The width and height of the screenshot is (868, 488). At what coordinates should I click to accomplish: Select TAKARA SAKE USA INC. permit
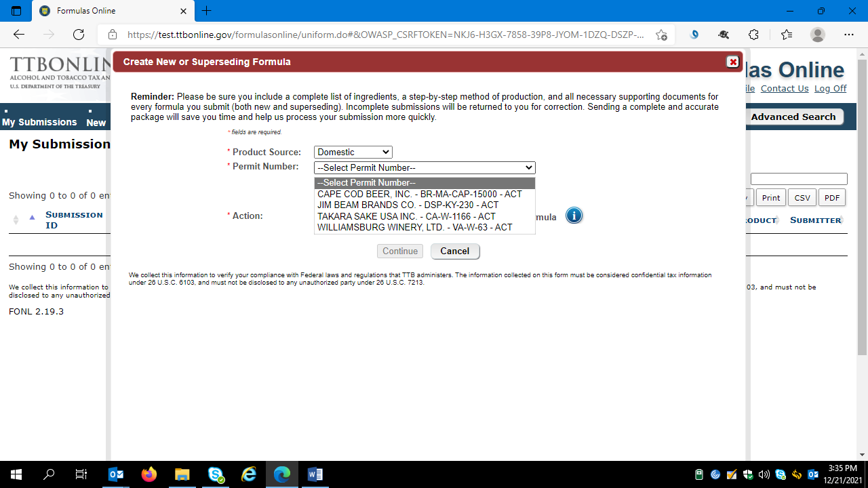pyautogui.click(x=425, y=216)
